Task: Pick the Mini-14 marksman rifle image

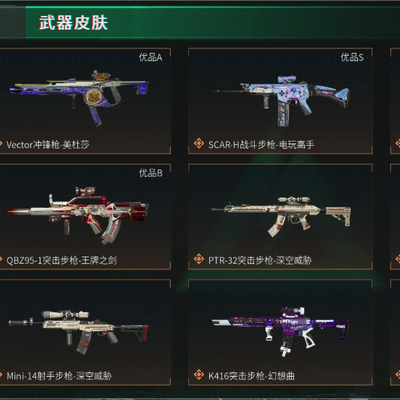Action: coord(79,331)
